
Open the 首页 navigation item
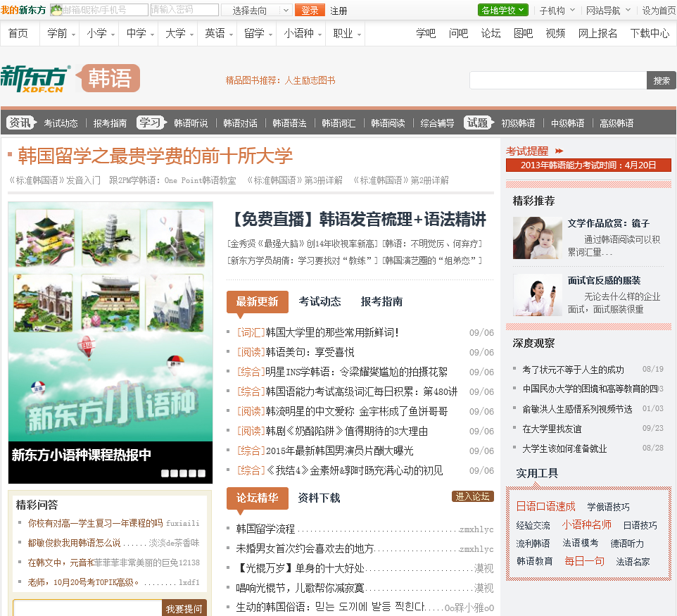(18, 33)
